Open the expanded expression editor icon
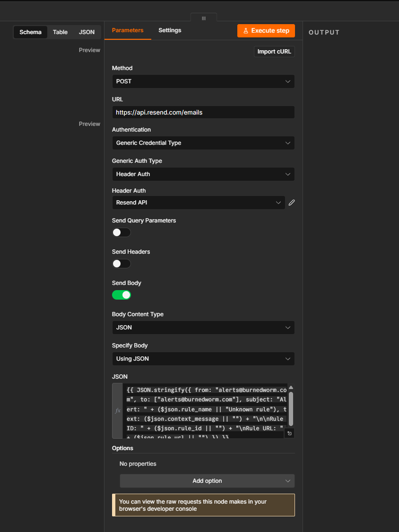The width and height of the screenshot is (399, 532). point(289,433)
